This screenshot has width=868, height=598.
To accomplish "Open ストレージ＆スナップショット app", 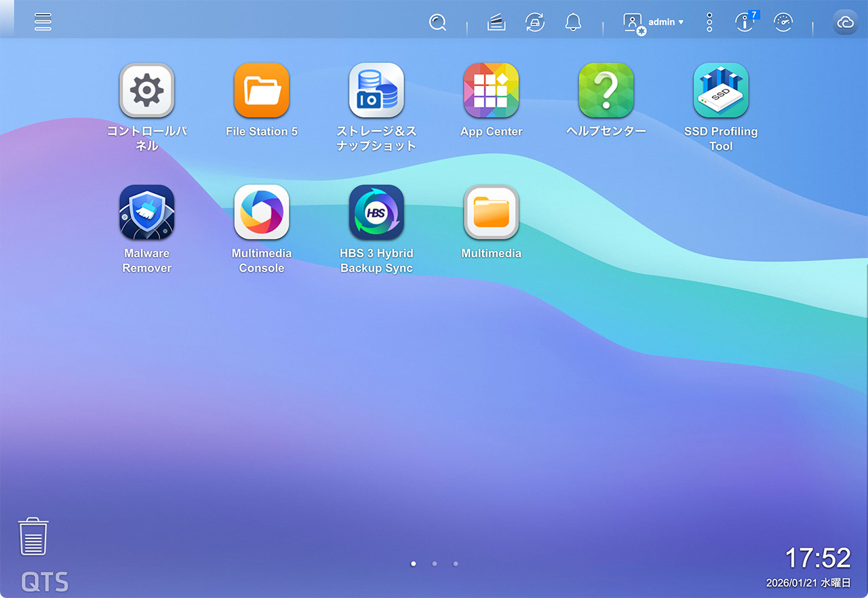I will pyautogui.click(x=376, y=91).
